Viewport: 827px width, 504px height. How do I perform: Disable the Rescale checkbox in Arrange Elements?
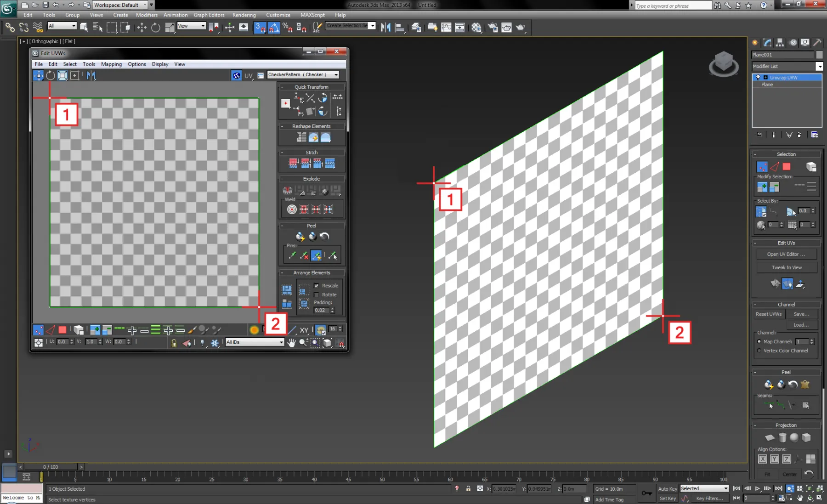pos(316,286)
